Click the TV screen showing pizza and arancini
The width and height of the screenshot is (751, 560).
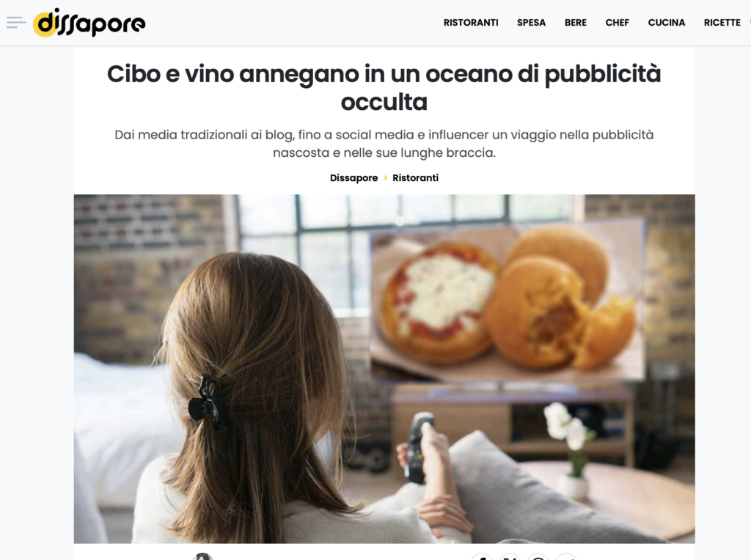(x=507, y=300)
